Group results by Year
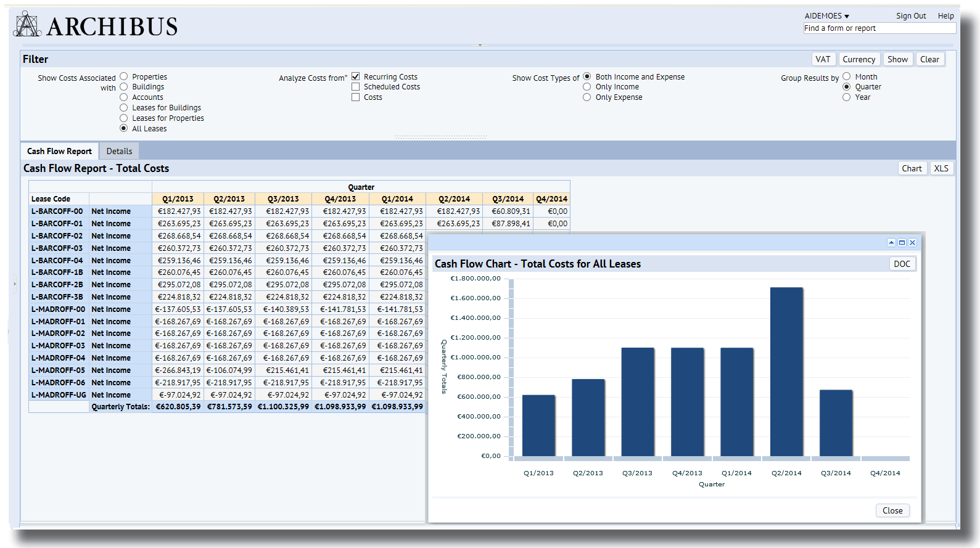Image resolution: width=980 pixels, height=548 pixels. (x=846, y=97)
